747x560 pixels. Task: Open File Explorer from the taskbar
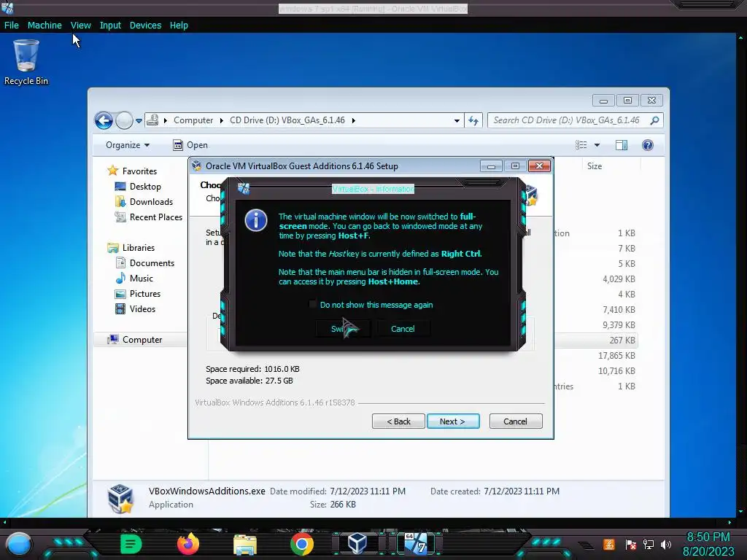[245, 544]
